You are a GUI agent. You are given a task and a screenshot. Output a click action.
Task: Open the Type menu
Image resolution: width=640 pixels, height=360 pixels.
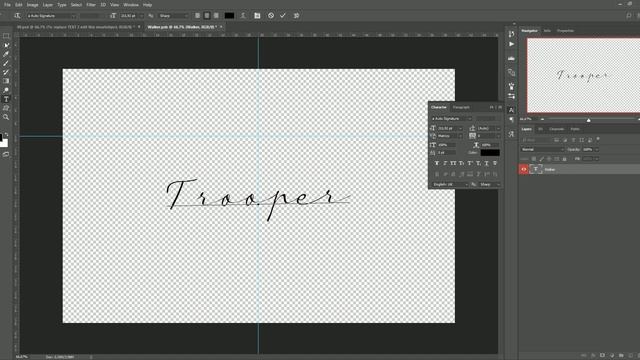62,5
